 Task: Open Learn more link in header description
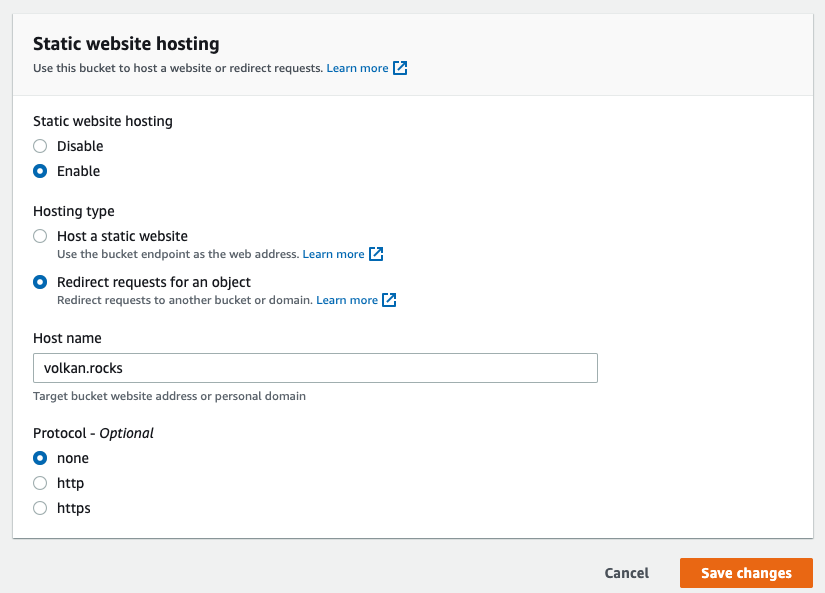coord(357,69)
